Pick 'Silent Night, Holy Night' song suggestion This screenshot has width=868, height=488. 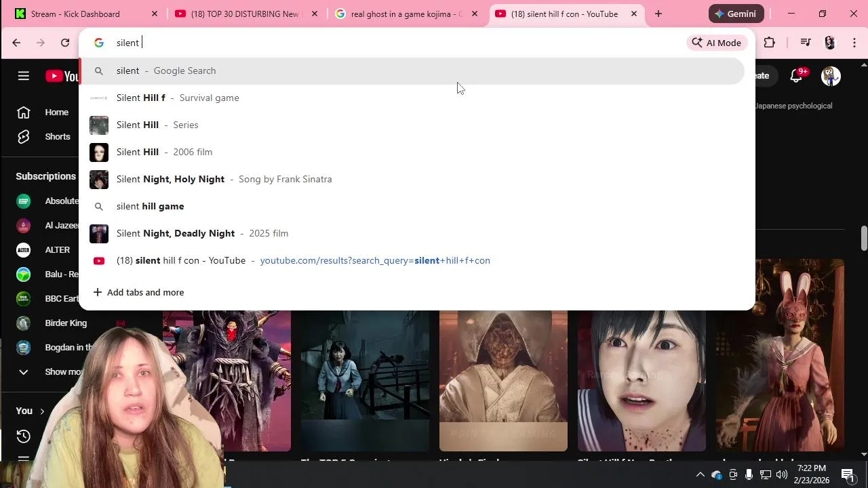point(412,179)
